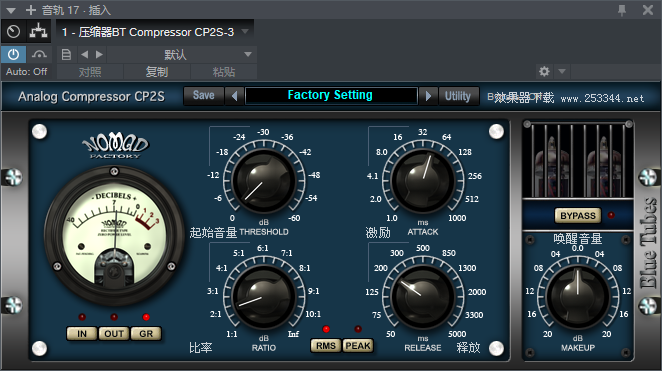The height and width of the screenshot is (371, 662).
Task: Expand the arrow next to the gear icon
Action: coord(562,71)
